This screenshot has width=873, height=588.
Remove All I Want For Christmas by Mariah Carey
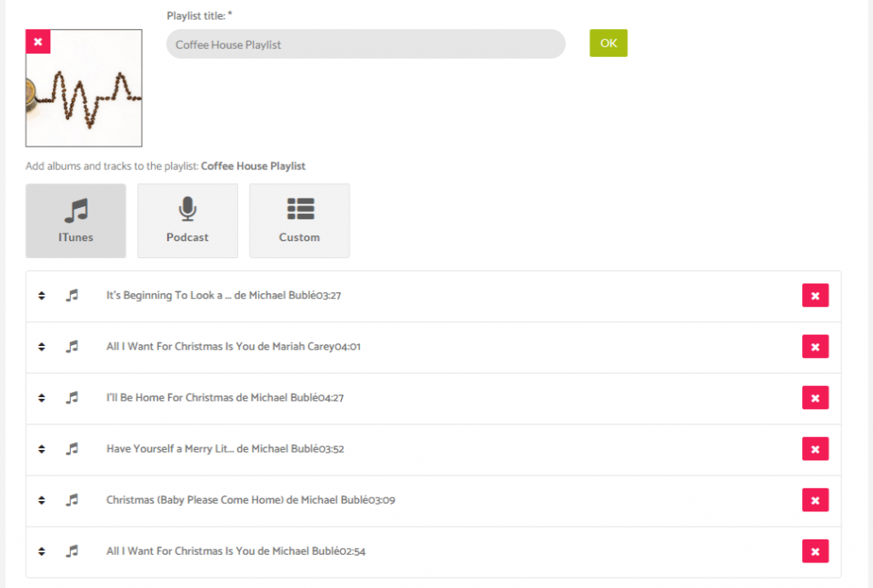click(815, 347)
